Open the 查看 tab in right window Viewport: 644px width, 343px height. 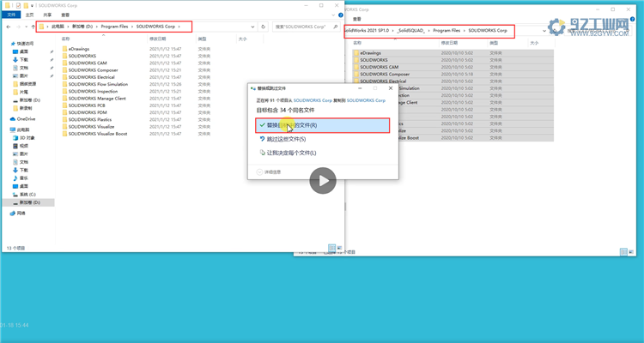coord(357,19)
